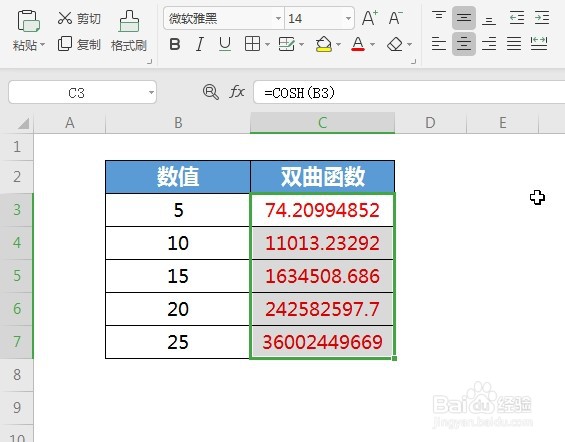Toggle italic formatting
The image size is (565, 442).
200,44
